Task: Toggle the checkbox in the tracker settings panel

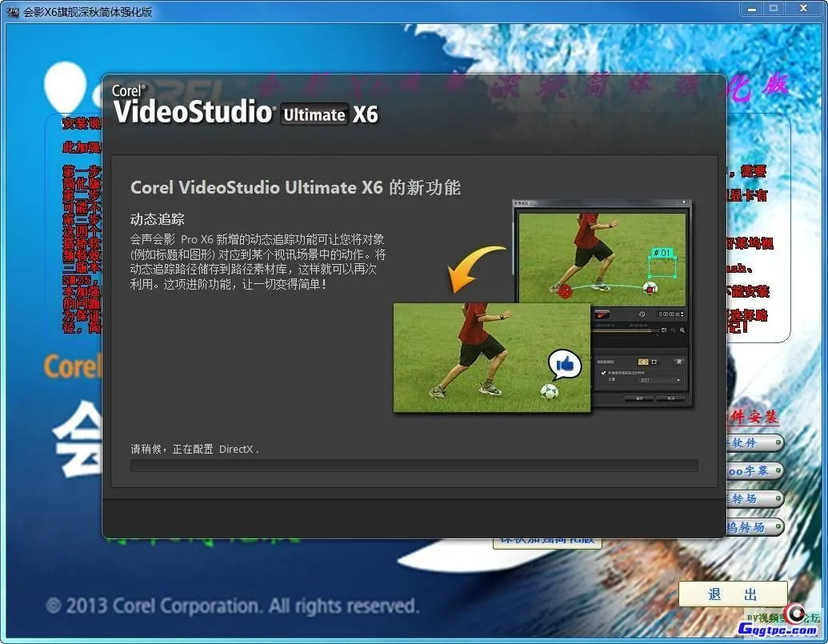Action: 603,373
